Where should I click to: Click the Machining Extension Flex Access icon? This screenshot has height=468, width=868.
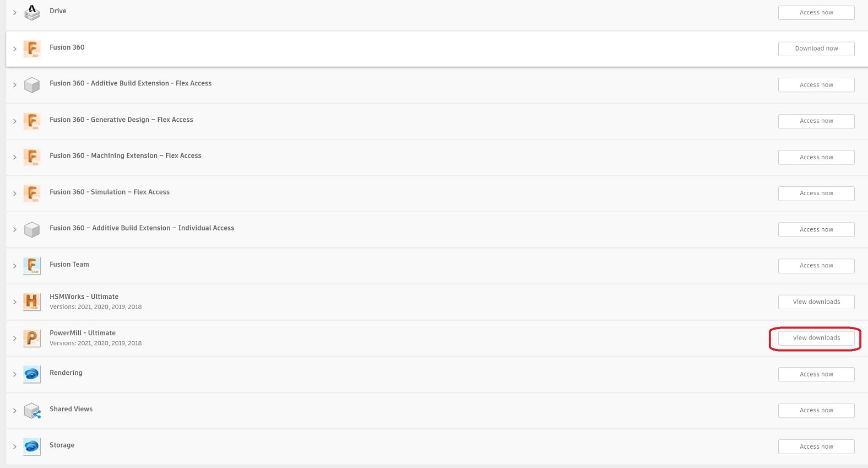[x=32, y=157]
